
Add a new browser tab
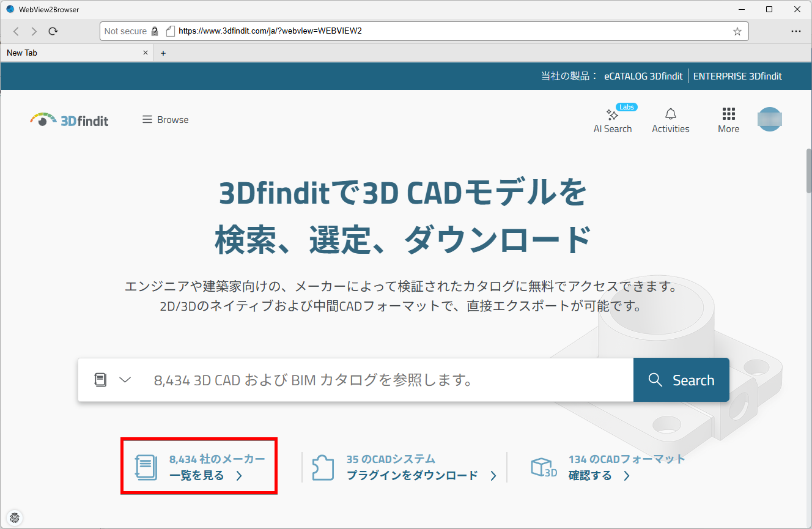pos(163,53)
